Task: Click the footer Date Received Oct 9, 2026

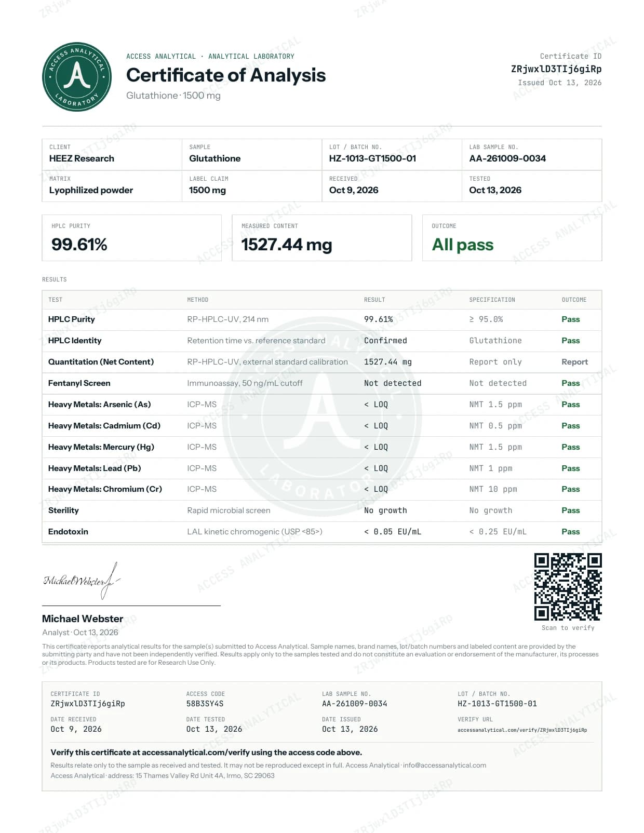Action: (76, 729)
